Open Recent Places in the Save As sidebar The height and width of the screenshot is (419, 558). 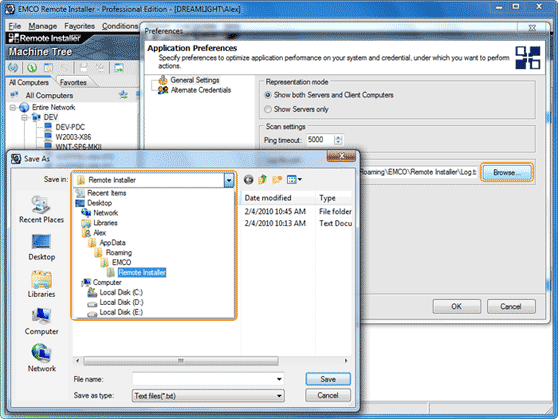[41, 210]
